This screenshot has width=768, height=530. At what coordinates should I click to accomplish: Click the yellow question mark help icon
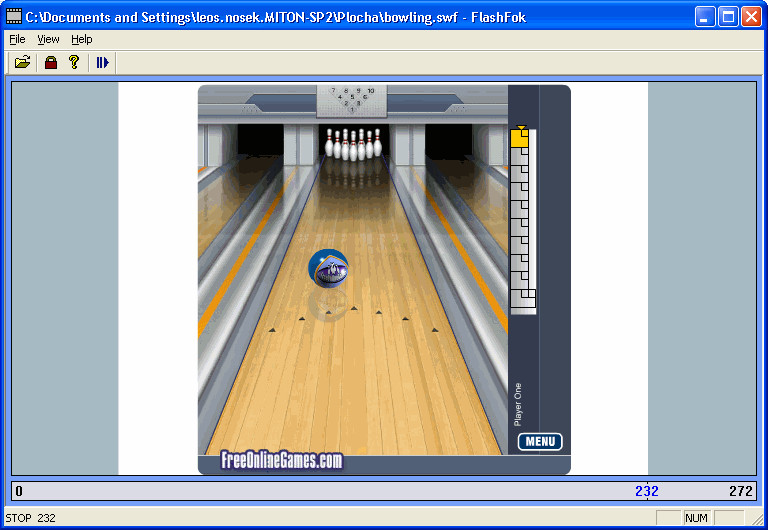tap(74, 62)
